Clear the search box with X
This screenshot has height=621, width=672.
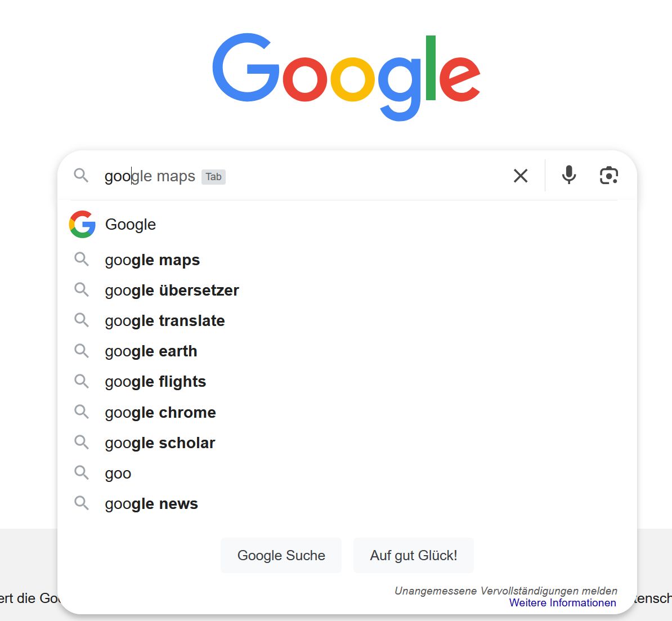[521, 176]
